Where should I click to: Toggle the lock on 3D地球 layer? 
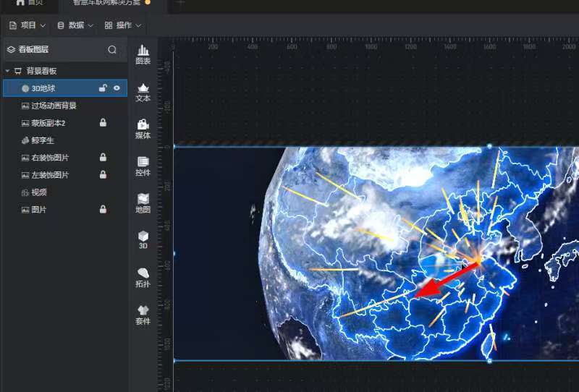103,88
